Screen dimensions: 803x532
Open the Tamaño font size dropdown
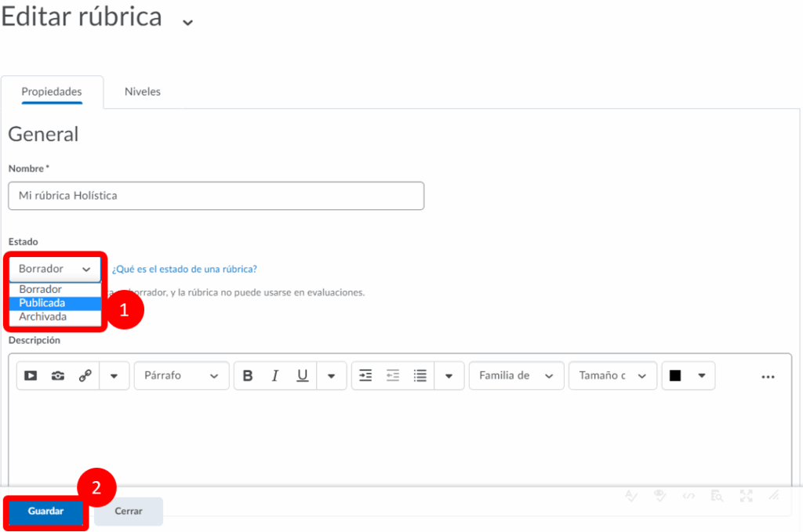tap(612, 376)
